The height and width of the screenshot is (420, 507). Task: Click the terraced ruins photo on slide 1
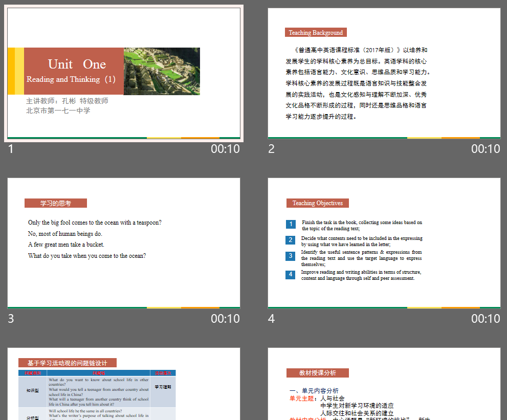pyautogui.click(x=162, y=71)
